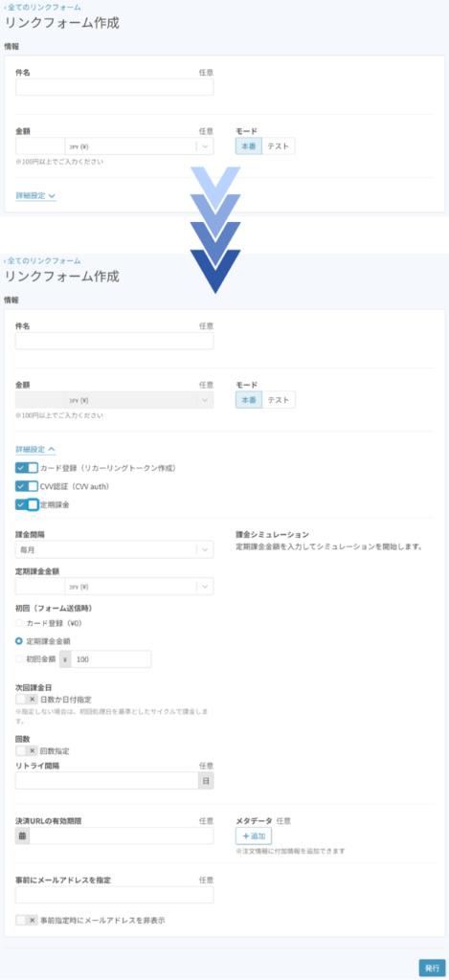Click the 事前にメールアドレスを指定 input field
The image size is (449, 980).
pyautogui.click(x=115, y=895)
